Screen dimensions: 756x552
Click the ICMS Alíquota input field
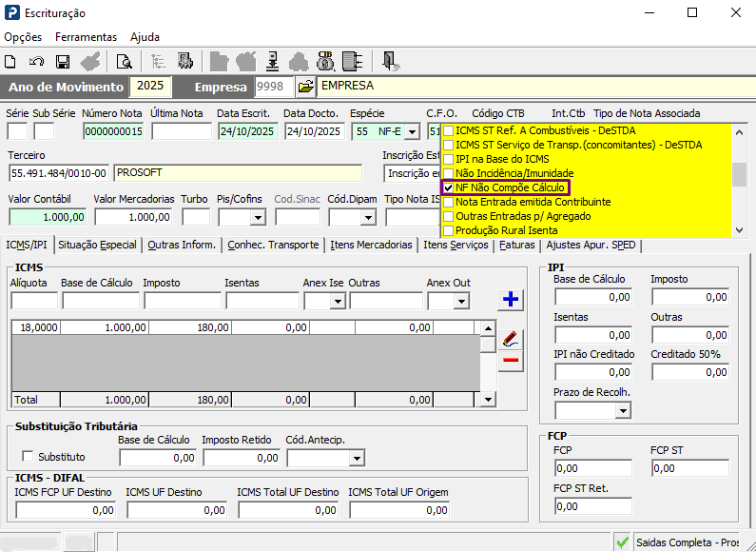coord(33,301)
